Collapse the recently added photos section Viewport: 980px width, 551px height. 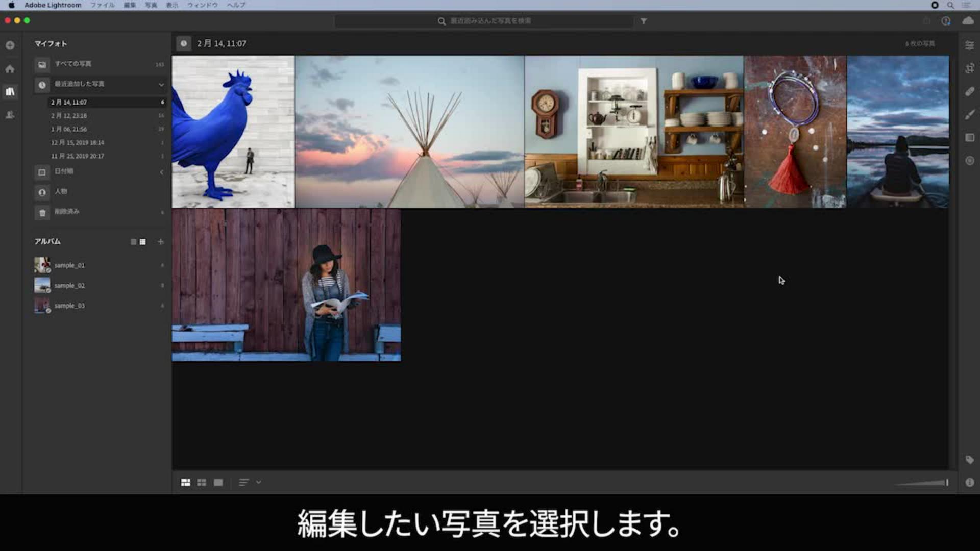click(161, 85)
